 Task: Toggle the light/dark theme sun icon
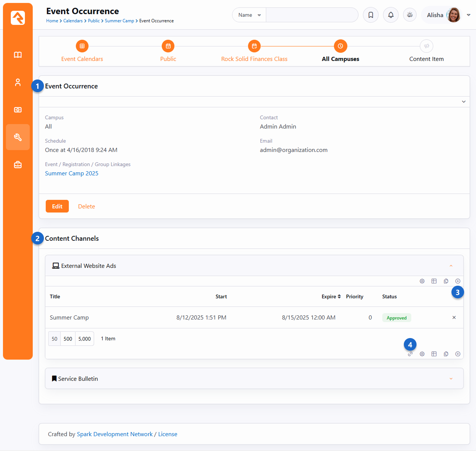pyautogui.click(x=410, y=15)
